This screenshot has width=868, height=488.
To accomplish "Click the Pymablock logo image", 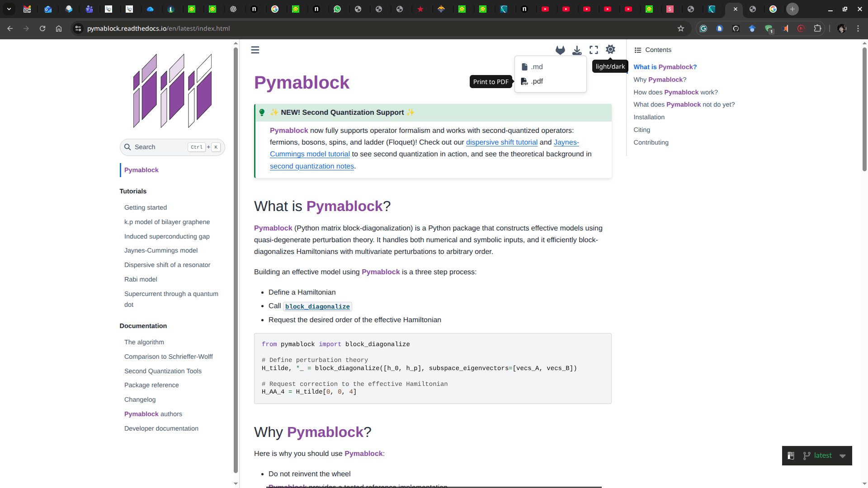I will click(172, 90).
